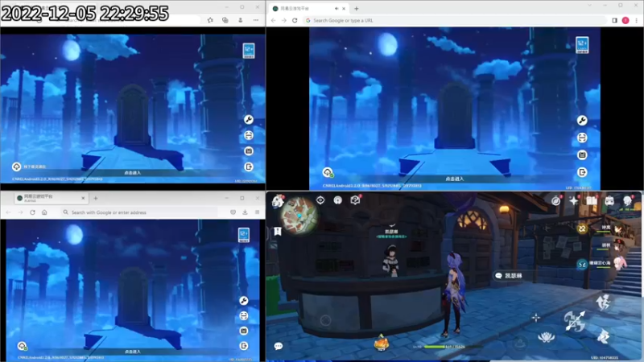Talk to 凯瑟琳 via the dialogue prompt
Image resolution: width=644 pixels, height=362 pixels.
[x=514, y=276]
